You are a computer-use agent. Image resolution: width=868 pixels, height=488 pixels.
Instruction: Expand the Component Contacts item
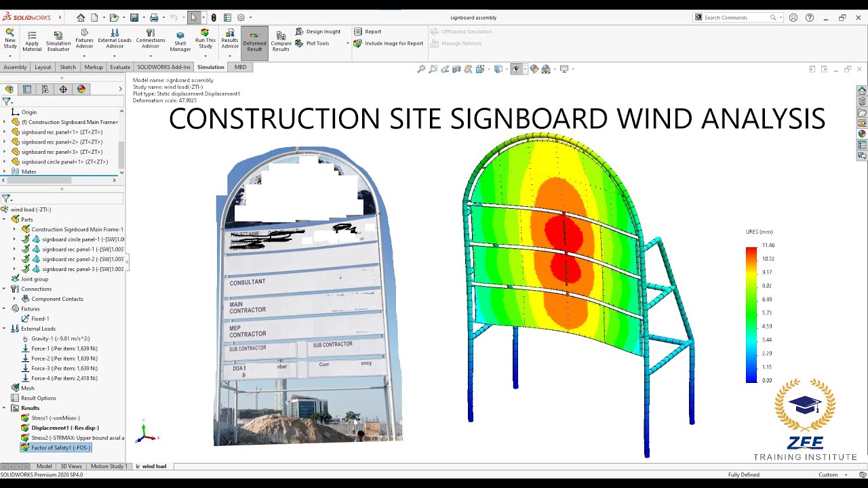(14, 299)
